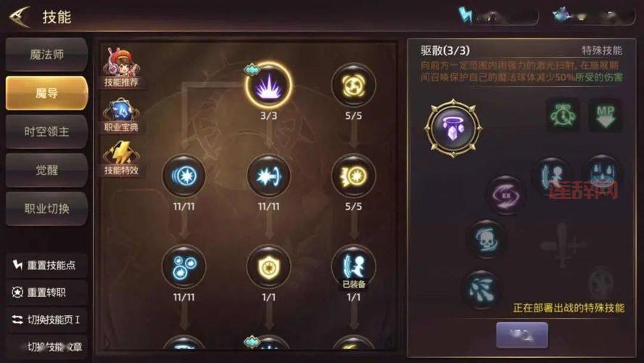Click the skull slot in skill wheel
This screenshot has height=363, width=644.
pos(487,240)
